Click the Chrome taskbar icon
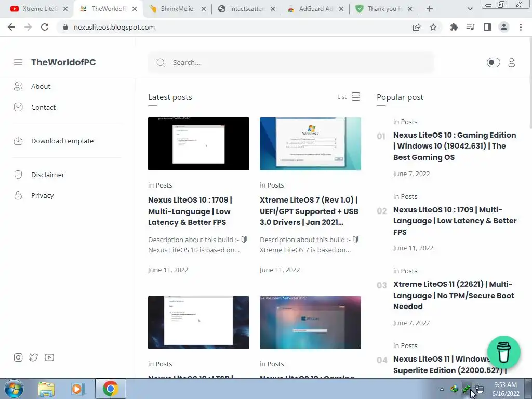 tap(110, 389)
